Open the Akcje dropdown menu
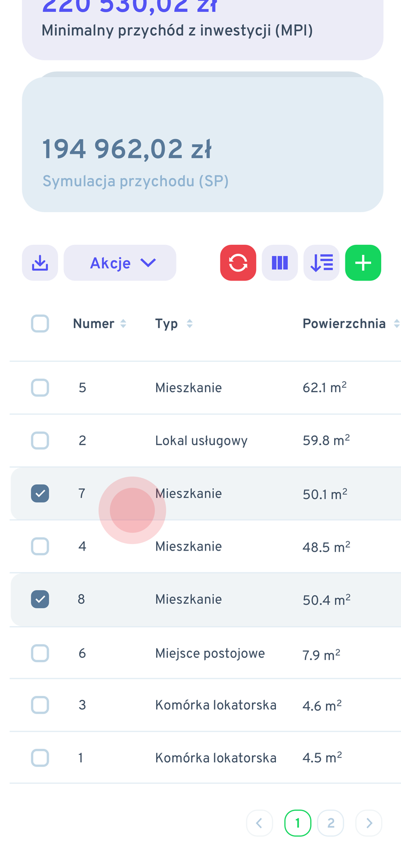Viewport: 401px width, 868px height. (120, 263)
